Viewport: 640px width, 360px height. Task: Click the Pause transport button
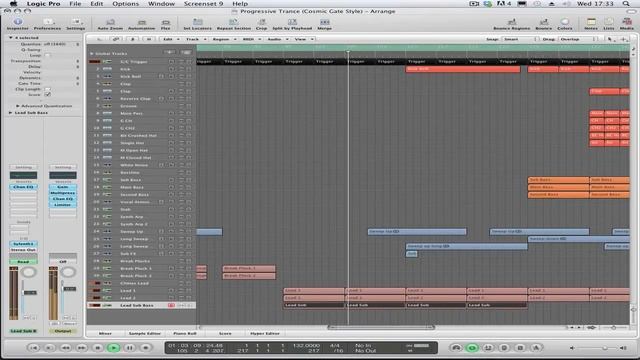(x=129, y=348)
